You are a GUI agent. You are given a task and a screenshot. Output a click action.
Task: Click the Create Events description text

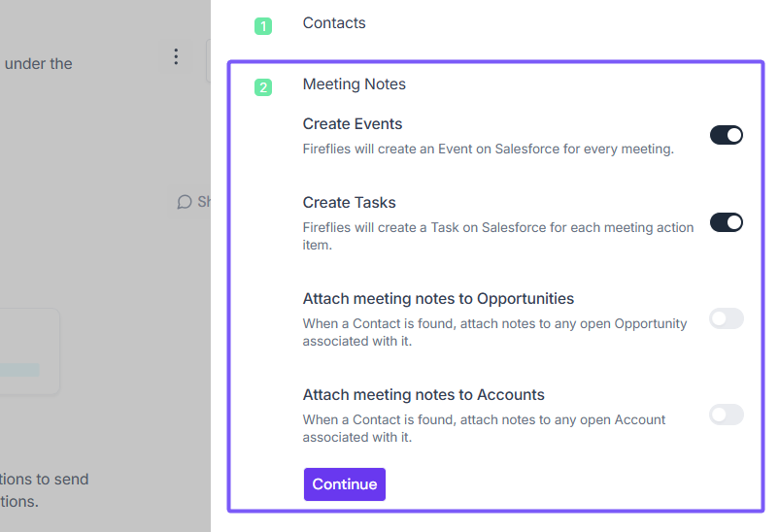pyautogui.click(x=488, y=150)
